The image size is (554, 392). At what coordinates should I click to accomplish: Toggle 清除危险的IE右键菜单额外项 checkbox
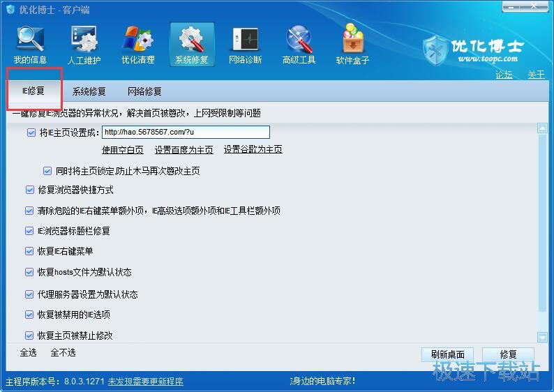29,211
